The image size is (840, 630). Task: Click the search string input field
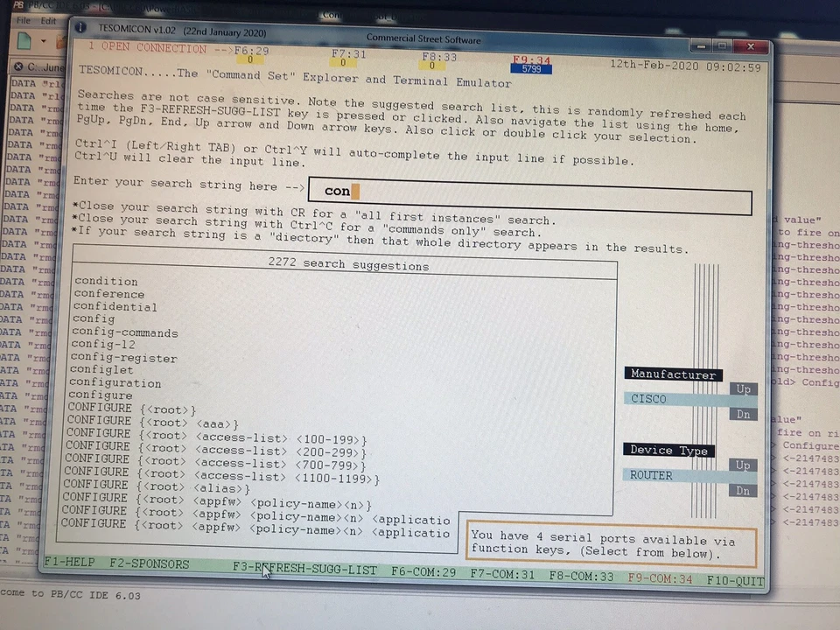pos(525,191)
